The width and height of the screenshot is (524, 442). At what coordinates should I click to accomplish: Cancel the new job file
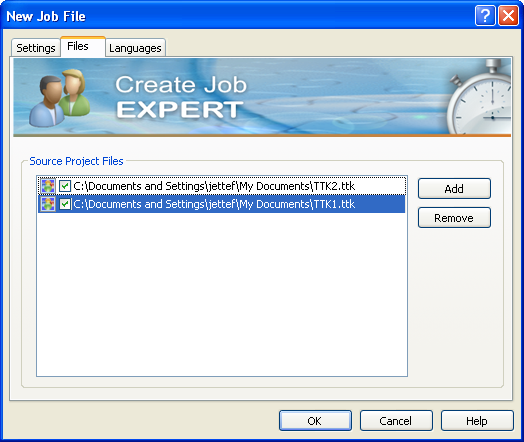tap(396, 421)
